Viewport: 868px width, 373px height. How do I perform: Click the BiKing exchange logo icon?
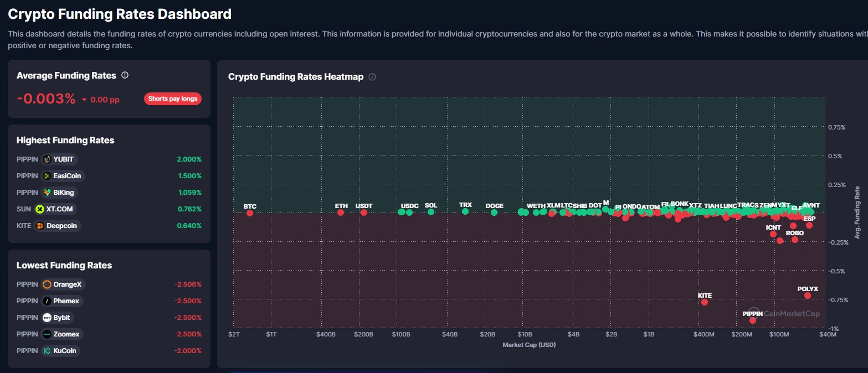48,193
